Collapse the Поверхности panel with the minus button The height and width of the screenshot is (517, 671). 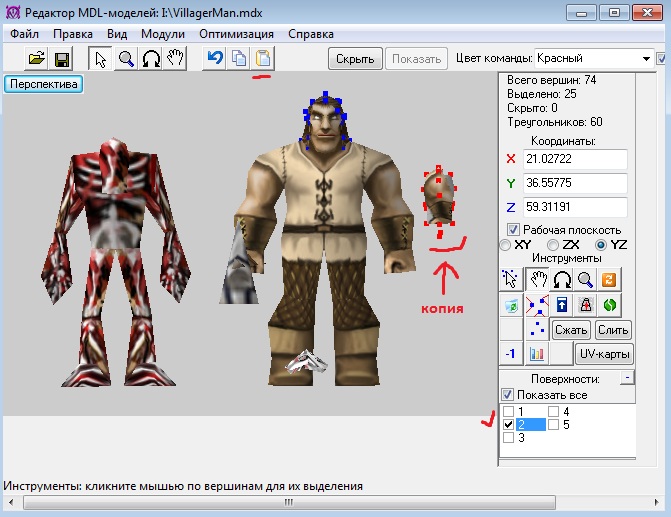627,377
